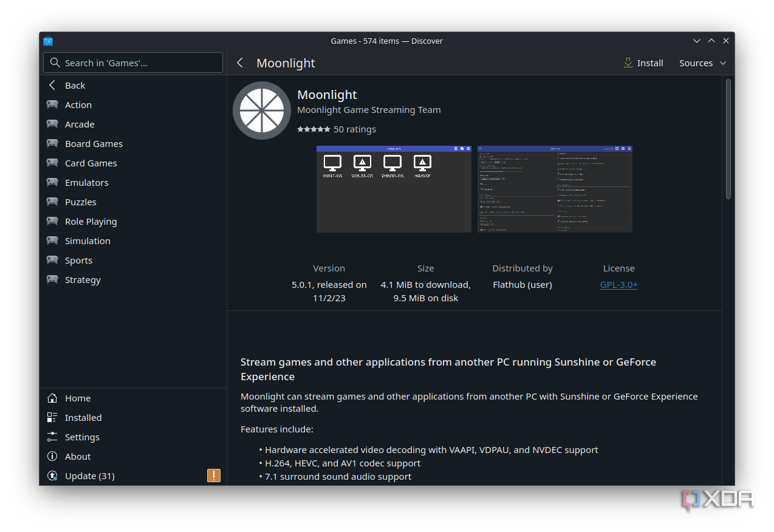
Task: Click the Settings sliders icon
Action: [53, 437]
